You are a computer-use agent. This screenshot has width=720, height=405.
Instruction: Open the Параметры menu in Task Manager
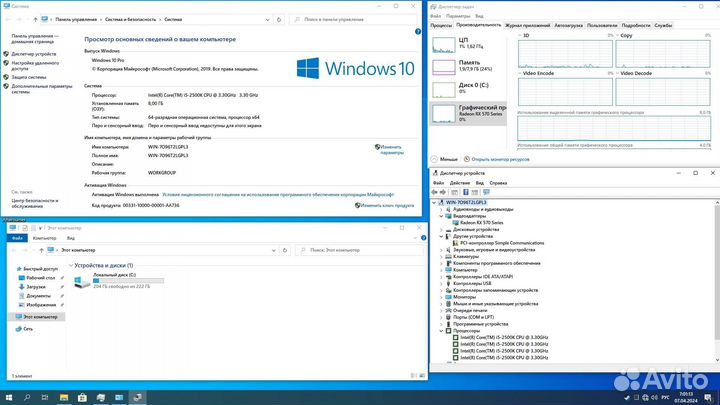tap(458, 16)
